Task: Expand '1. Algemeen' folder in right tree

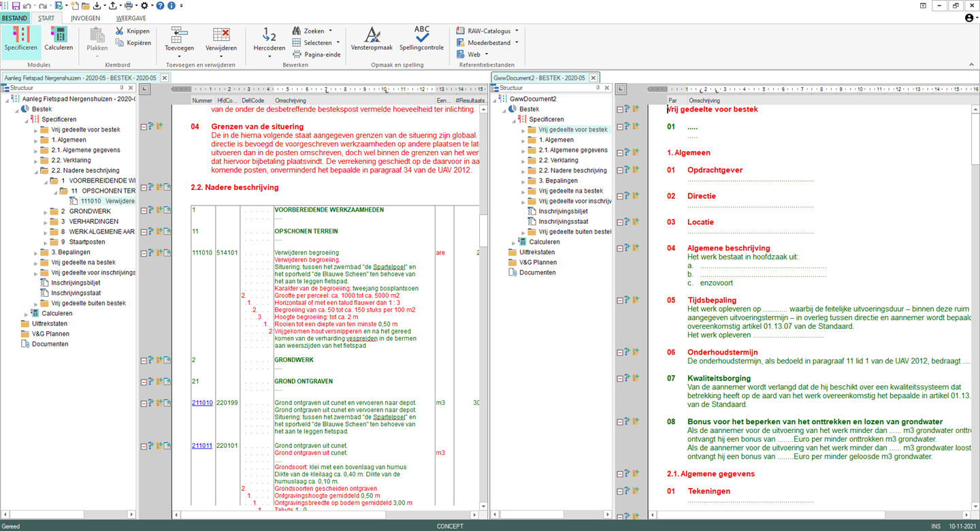Action: 524,140
